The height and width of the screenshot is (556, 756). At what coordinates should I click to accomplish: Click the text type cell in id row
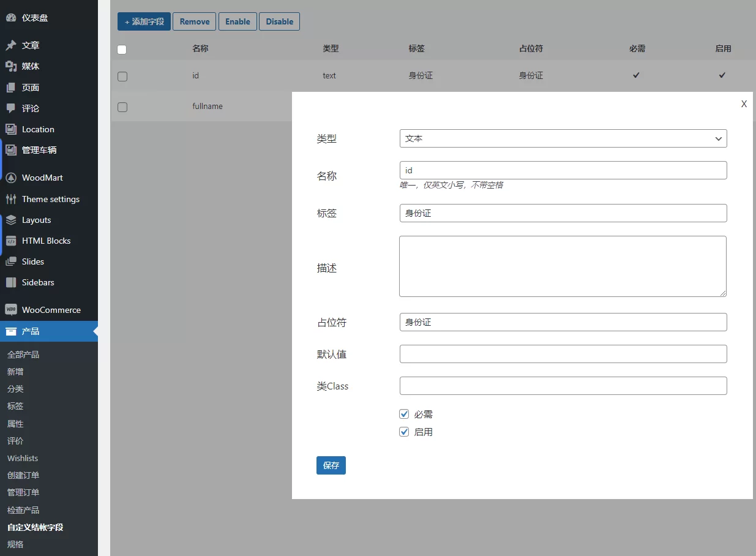point(329,76)
